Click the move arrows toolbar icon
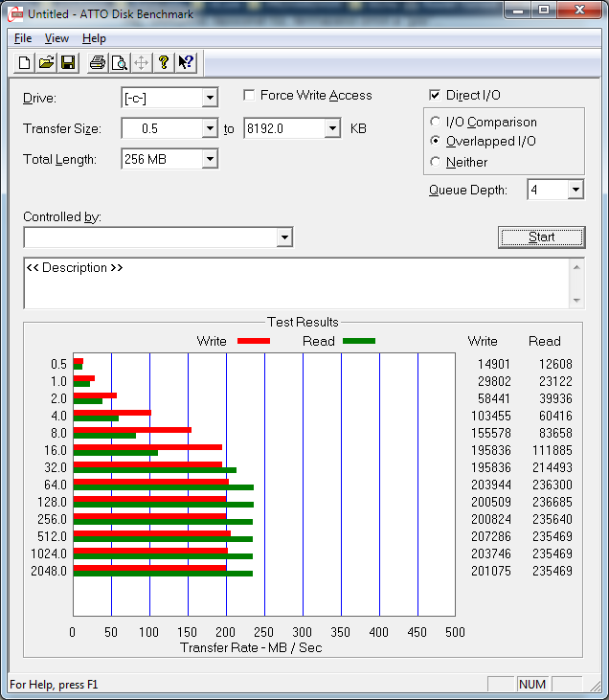Screen dimensions: 609x700 (x=141, y=62)
